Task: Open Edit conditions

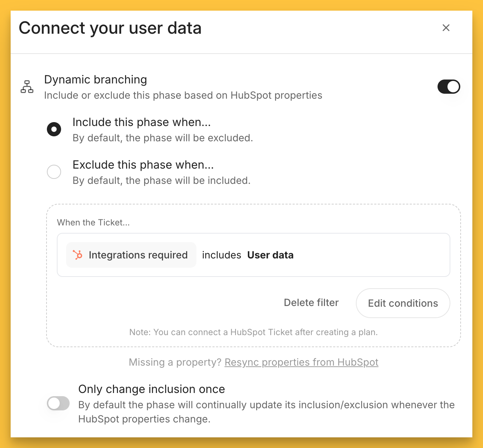Action: pyautogui.click(x=403, y=303)
